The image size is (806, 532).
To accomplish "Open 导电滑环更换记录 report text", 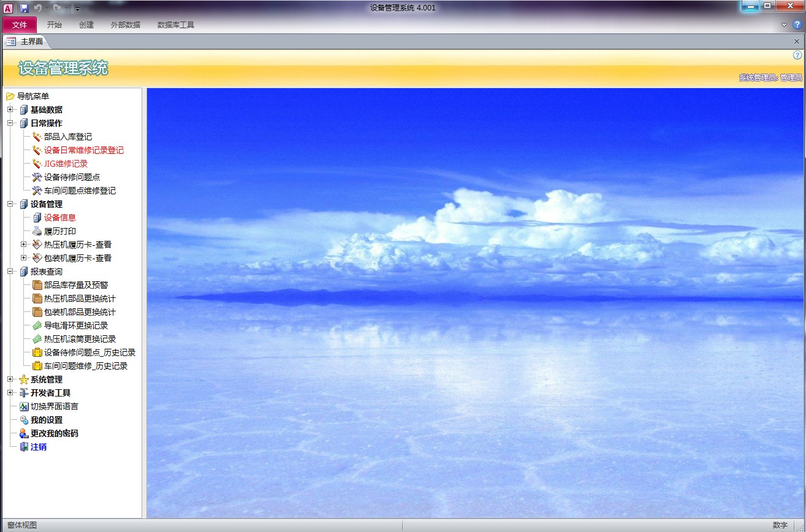I will click(76, 325).
